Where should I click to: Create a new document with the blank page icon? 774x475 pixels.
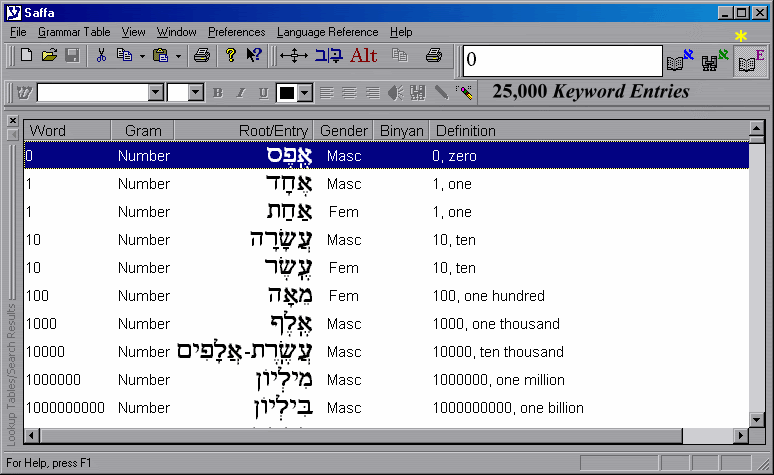point(27,55)
